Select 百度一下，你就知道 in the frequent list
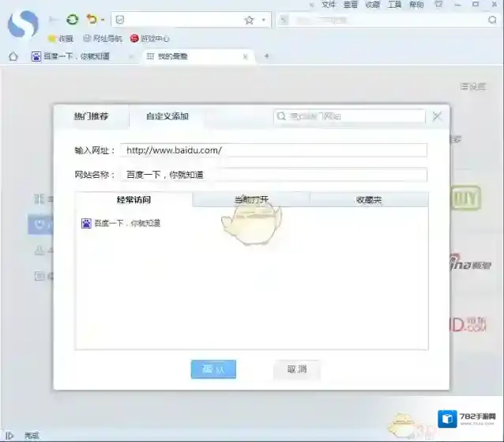The width and height of the screenshot is (504, 442). pos(121,223)
